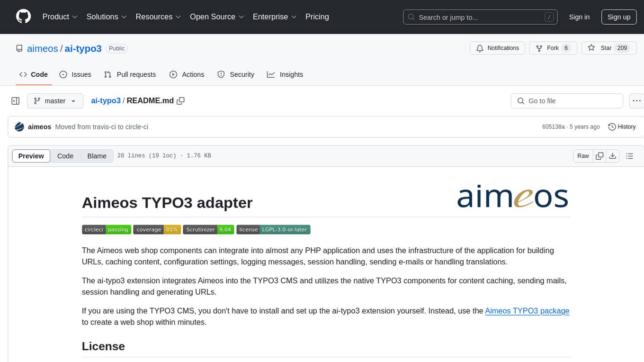The image size is (644, 362).
Task: Open the master branch selector
Action: [x=55, y=101]
